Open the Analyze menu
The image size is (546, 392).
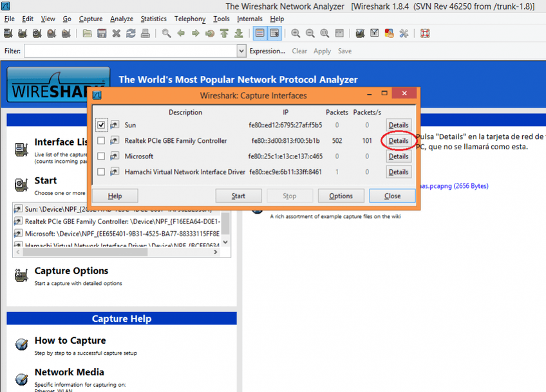(x=122, y=19)
